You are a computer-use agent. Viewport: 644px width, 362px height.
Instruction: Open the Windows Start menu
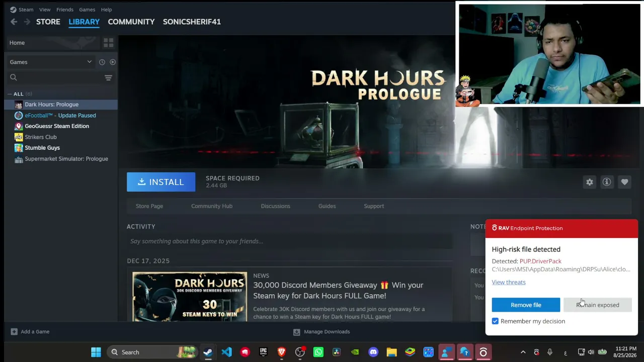pyautogui.click(x=96, y=352)
